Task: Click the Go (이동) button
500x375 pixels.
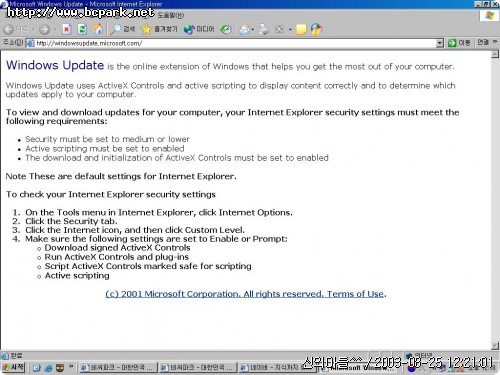Action: click(x=459, y=43)
